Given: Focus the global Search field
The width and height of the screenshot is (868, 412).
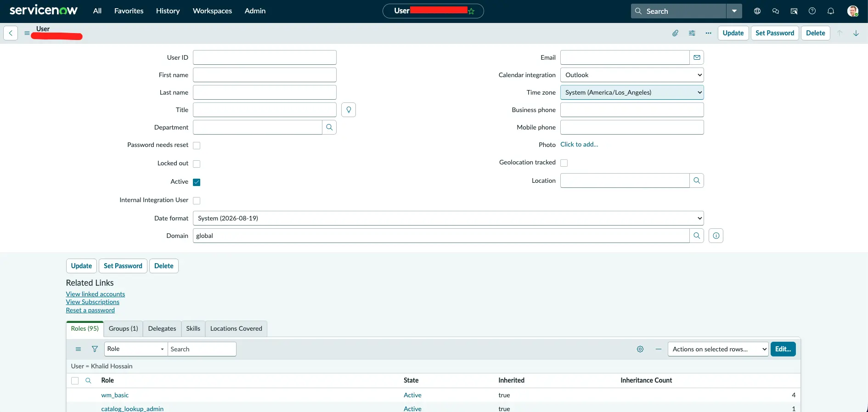Looking at the screenshot, I should coord(679,11).
